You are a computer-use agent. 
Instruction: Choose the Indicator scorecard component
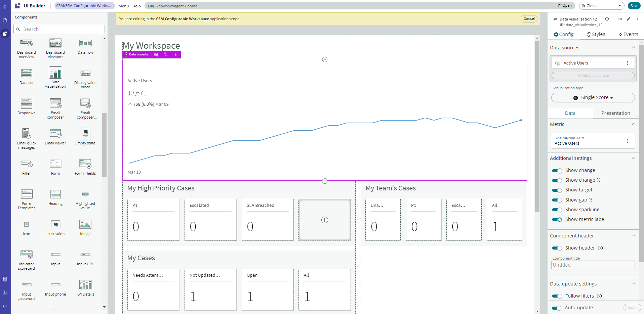pos(27,255)
